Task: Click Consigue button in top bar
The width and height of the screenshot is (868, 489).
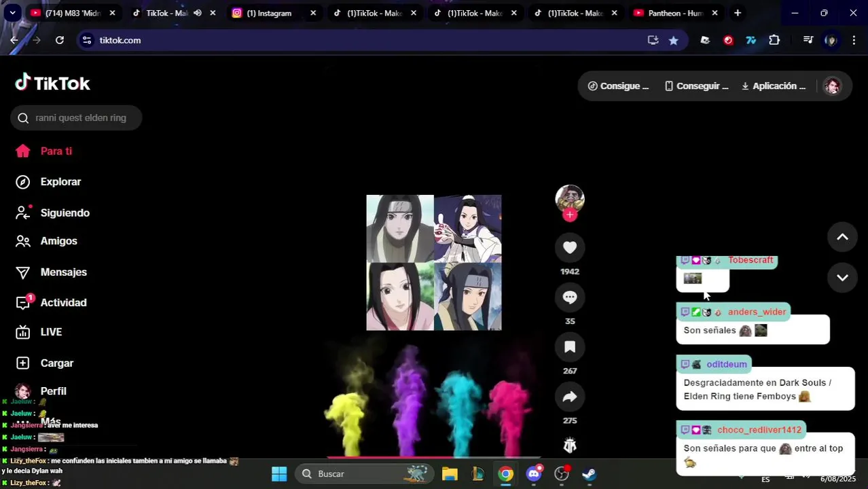Action: (x=618, y=86)
